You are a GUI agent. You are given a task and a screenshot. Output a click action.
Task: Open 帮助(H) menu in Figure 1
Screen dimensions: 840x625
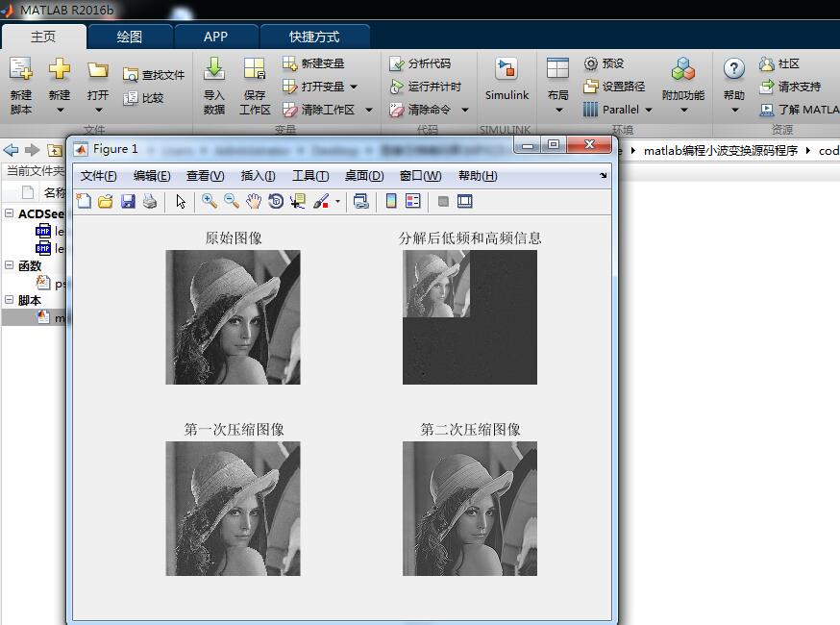(478, 176)
